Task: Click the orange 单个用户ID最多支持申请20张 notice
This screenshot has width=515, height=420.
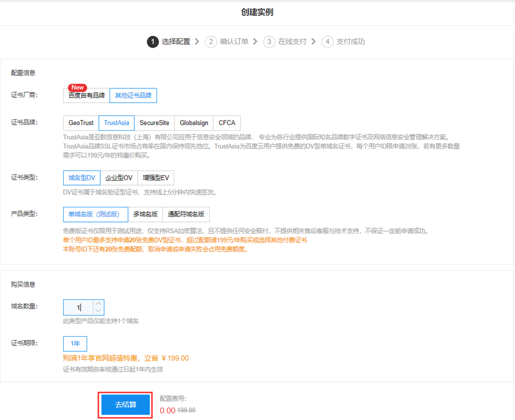Action: [185, 240]
